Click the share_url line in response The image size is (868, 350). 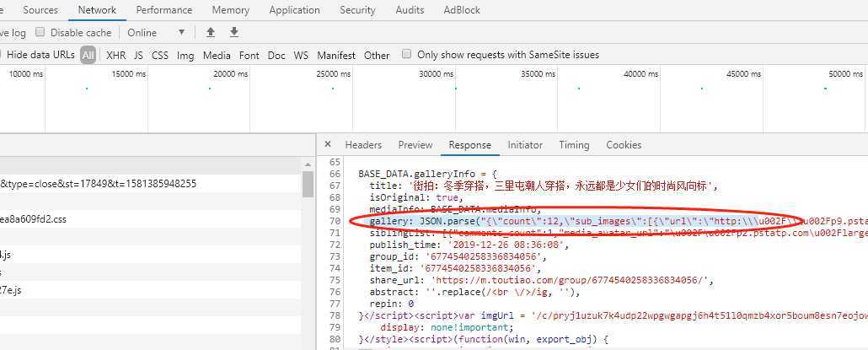tap(541, 280)
